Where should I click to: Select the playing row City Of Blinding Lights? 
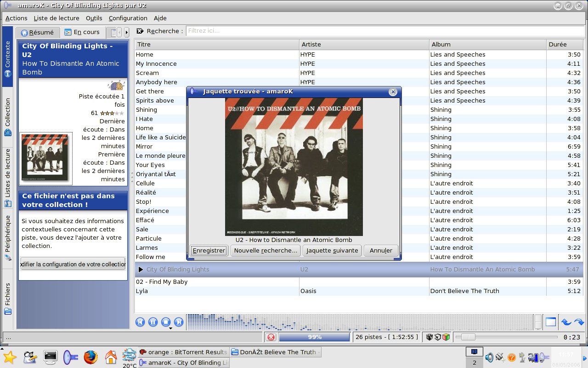pyautogui.click(x=359, y=270)
